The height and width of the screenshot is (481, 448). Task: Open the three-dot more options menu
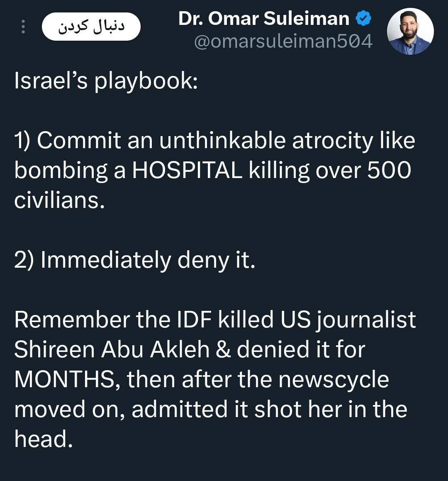(x=23, y=27)
